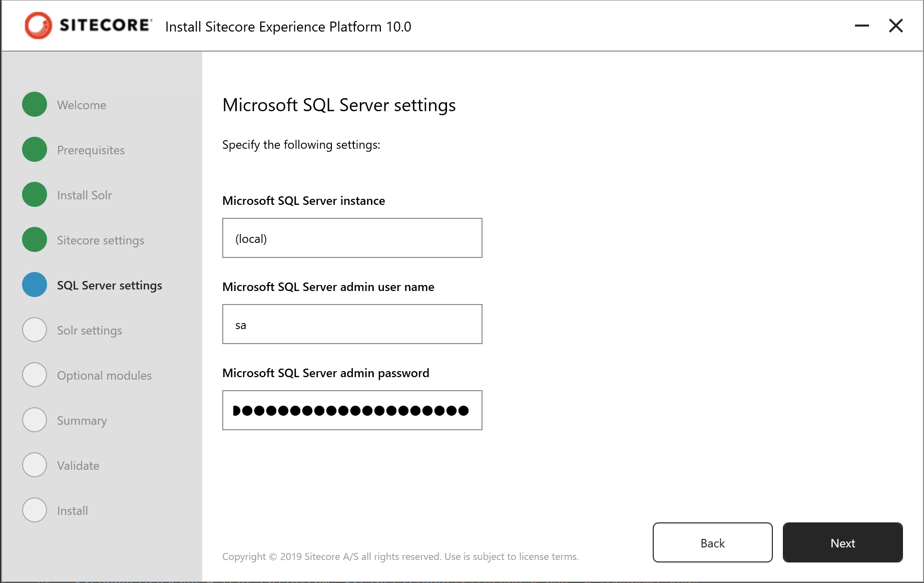Select the green Welcome step circle

35,104
